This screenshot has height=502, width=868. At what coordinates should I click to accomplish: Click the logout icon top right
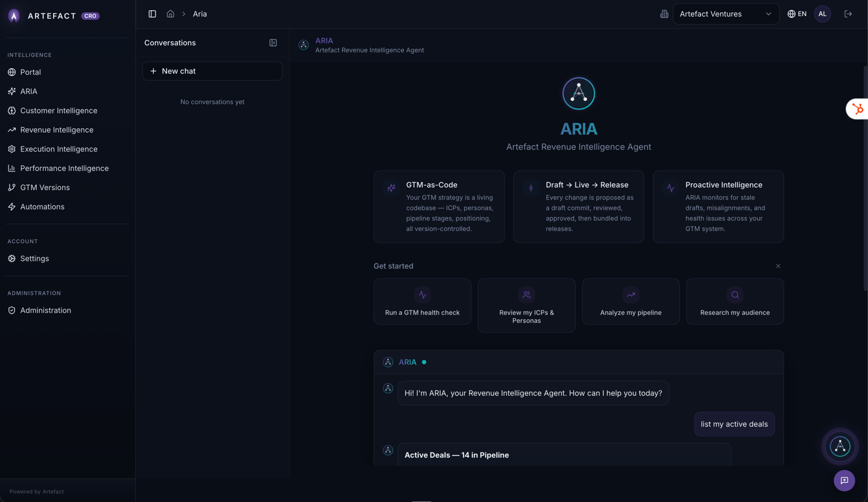848,13
